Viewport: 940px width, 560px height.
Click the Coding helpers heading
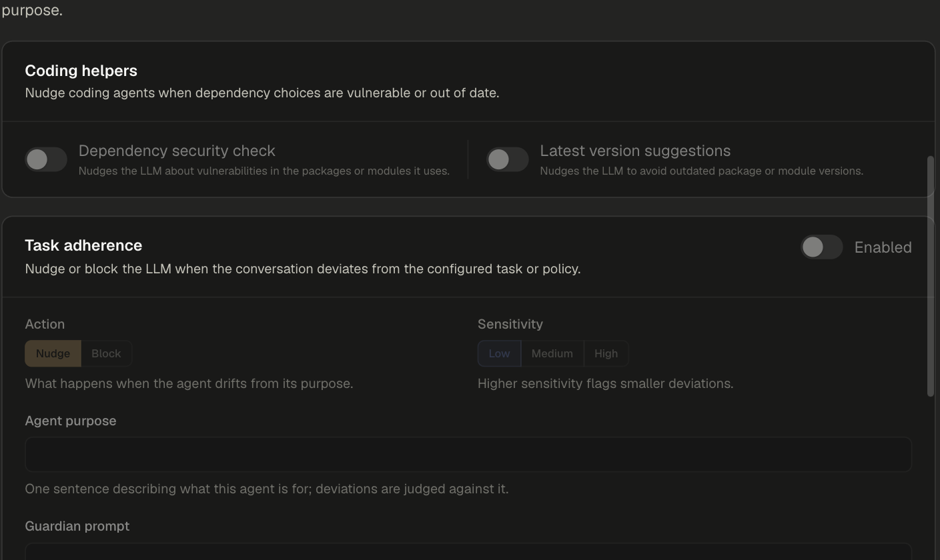click(81, 71)
